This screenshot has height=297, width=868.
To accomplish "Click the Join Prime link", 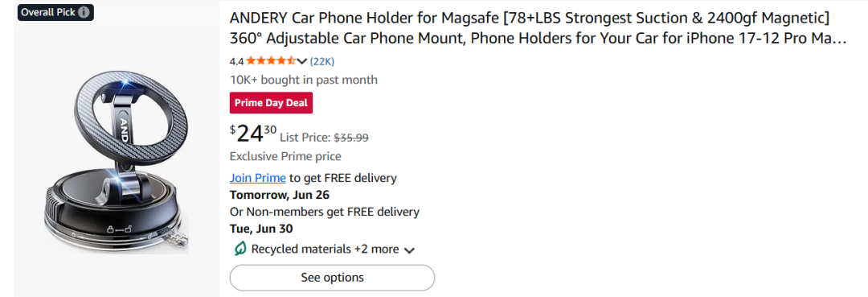I will tap(258, 179).
